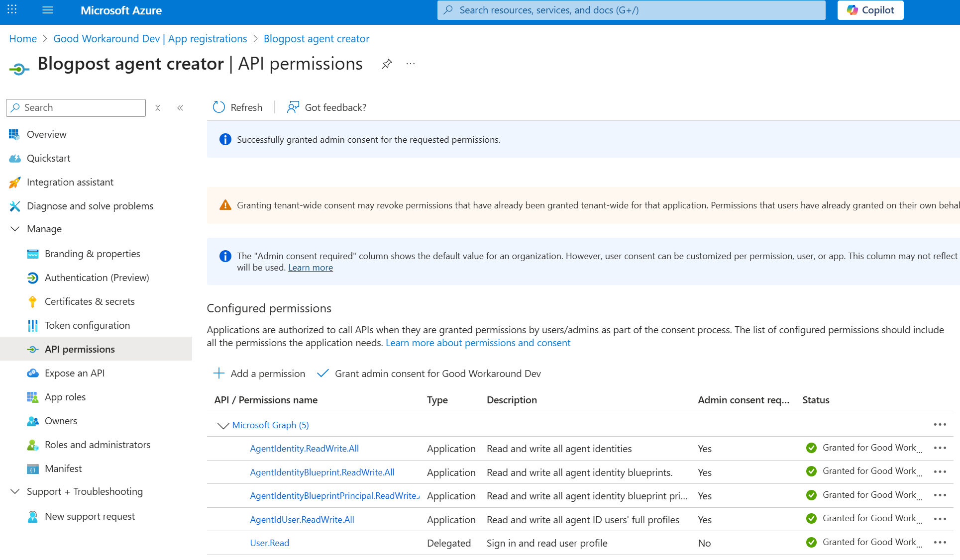Click the Refresh toolbar icon
960x560 pixels.
[x=219, y=107]
